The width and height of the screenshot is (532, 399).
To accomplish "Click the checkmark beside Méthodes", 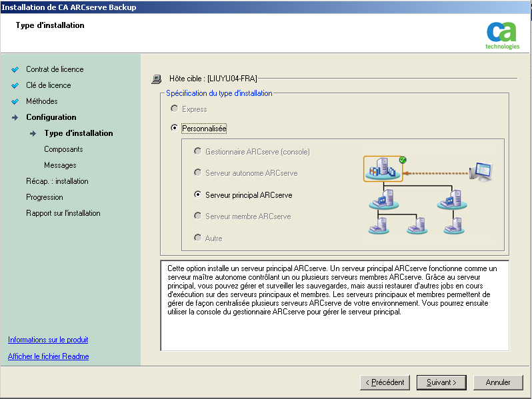I will [15, 101].
